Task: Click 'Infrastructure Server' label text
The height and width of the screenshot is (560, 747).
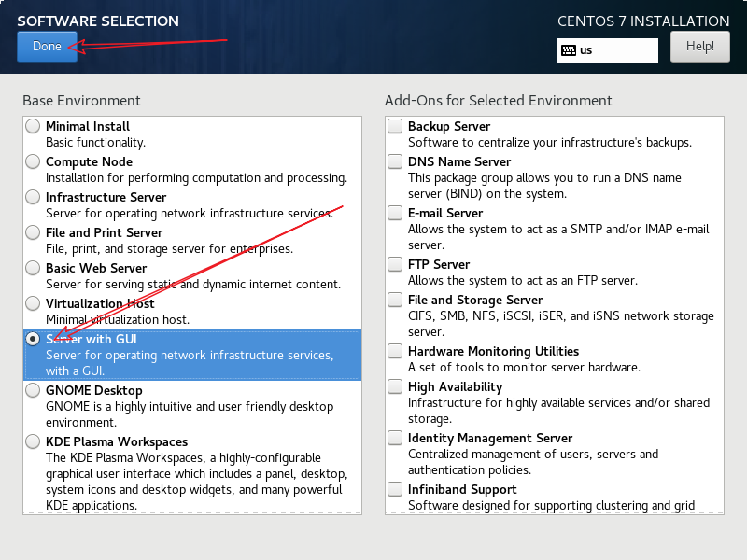Action: (x=106, y=197)
